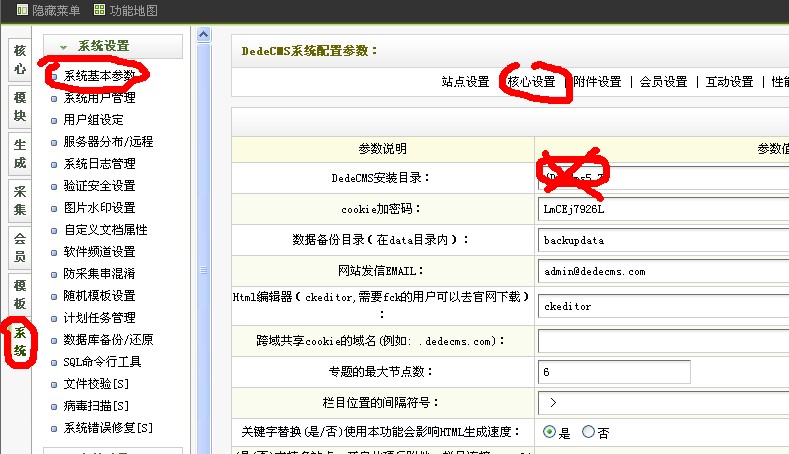
Task: Open 文件校验[S] menu item
Action: coord(96,384)
